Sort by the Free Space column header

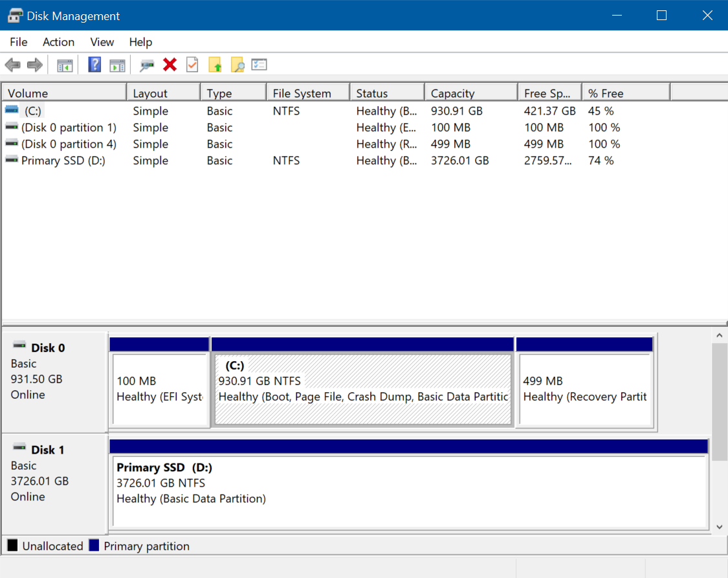click(550, 93)
